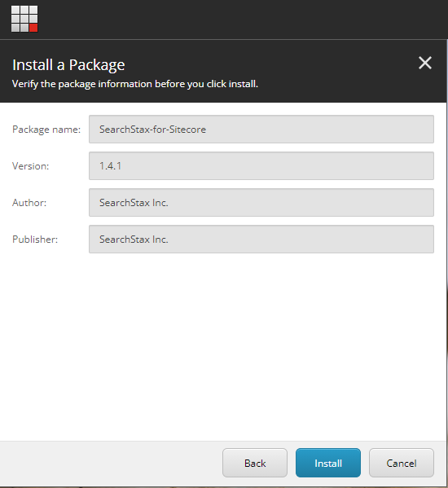Open the Sitecore launchpad grid logo
This screenshot has width=448, height=488.
(24, 19)
